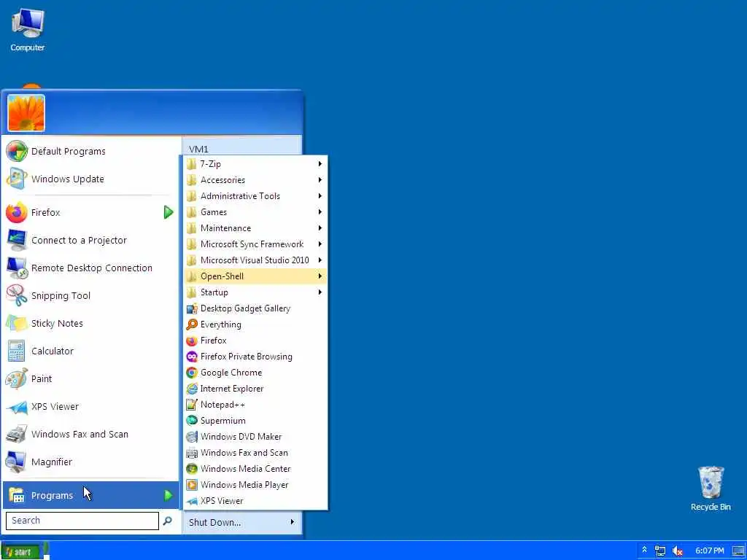This screenshot has height=560, width=747.
Task: Open Internet Explorer
Action: click(x=255, y=389)
